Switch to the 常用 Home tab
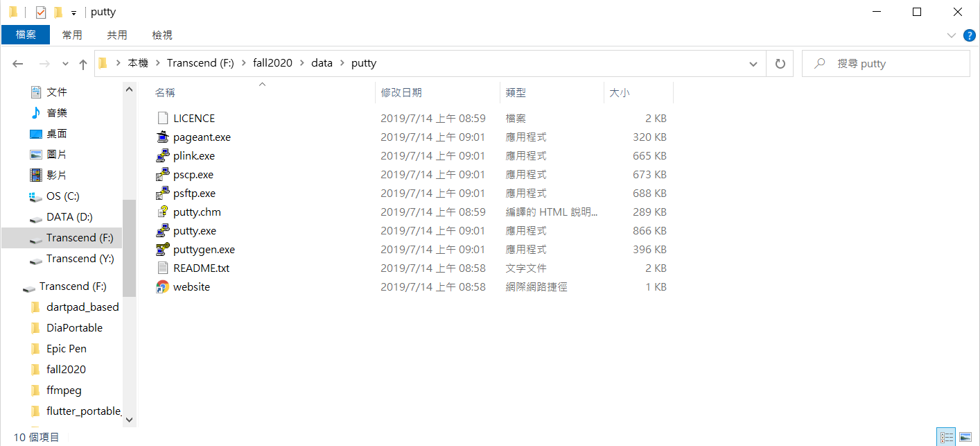Viewport: 980px width, 446px height. point(72,35)
